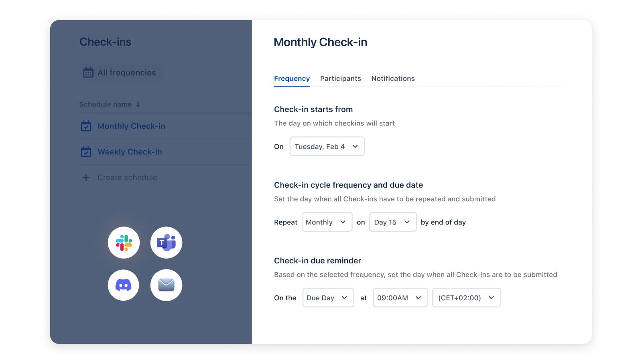The height and width of the screenshot is (364, 642).
Task: Expand the Due Day reminder dropdown
Action: [328, 298]
